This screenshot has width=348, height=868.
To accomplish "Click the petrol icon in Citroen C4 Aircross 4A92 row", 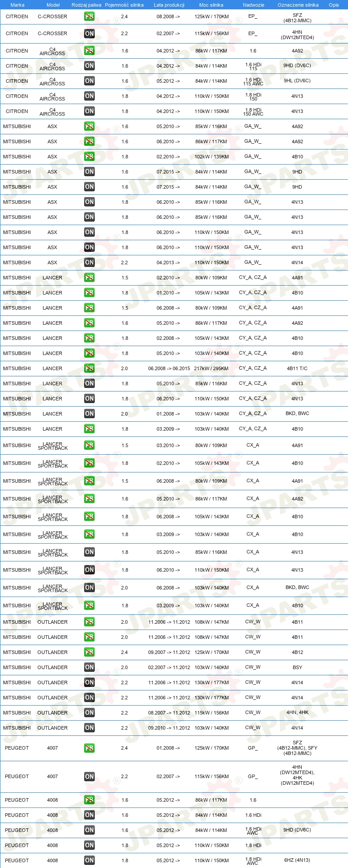I will pyautogui.click(x=89, y=51).
